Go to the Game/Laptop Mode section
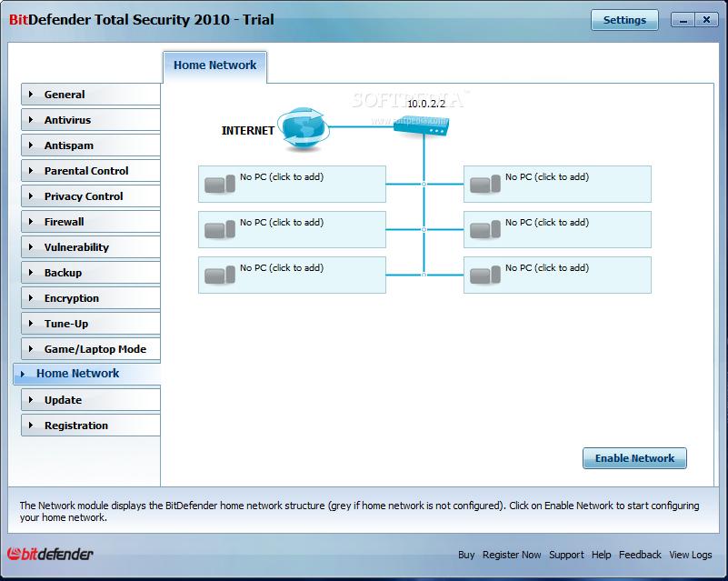 tap(95, 349)
